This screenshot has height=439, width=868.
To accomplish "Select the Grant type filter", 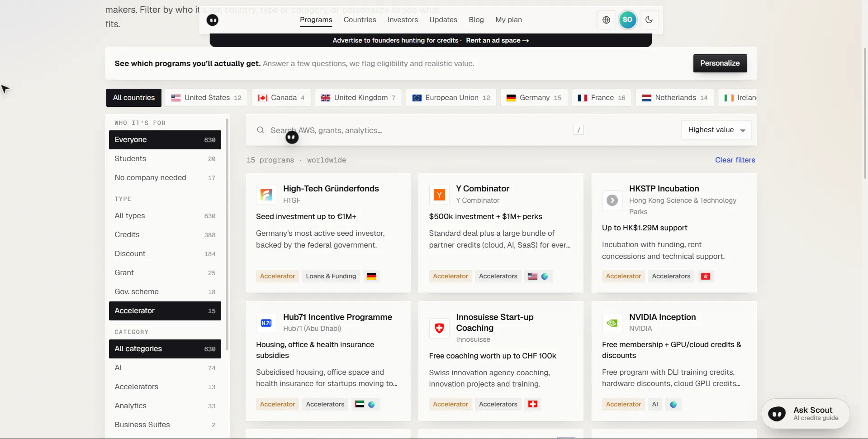I will point(165,273).
